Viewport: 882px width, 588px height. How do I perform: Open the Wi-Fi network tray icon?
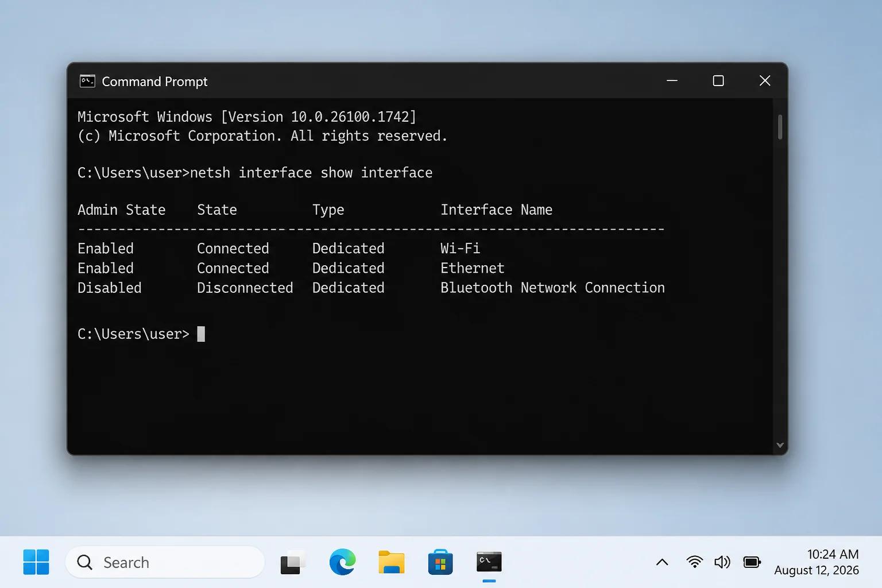[695, 562]
